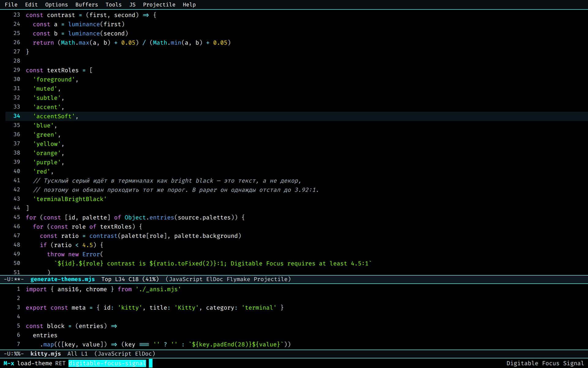Click luminance(first) call on line 24
This screenshot has height=368, width=588.
click(96, 24)
